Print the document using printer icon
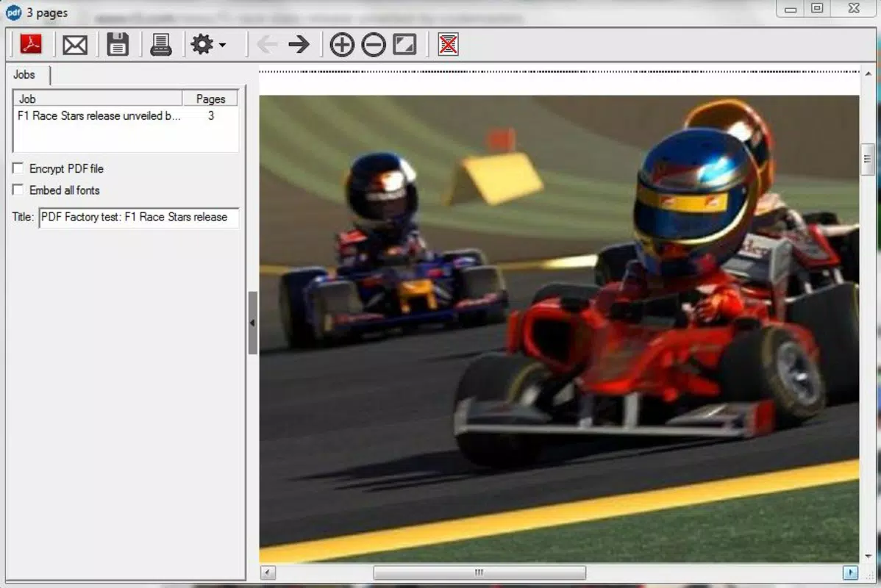881x588 pixels. coord(161,44)
